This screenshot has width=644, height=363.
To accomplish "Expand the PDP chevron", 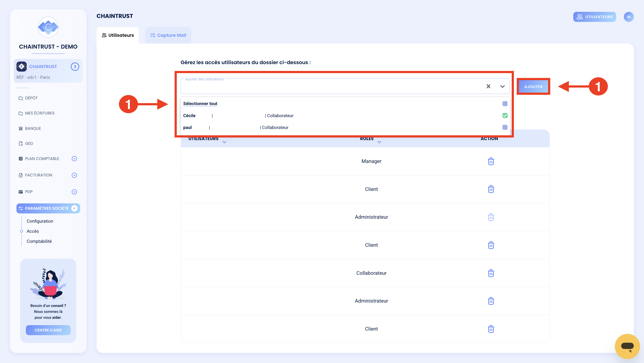I will click(74, 192).
